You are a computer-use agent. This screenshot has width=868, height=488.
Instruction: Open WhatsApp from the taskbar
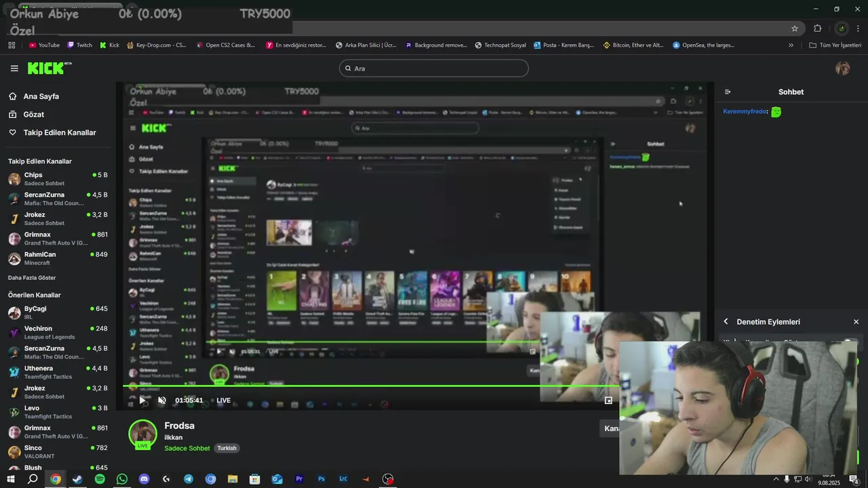pos(122,479)
